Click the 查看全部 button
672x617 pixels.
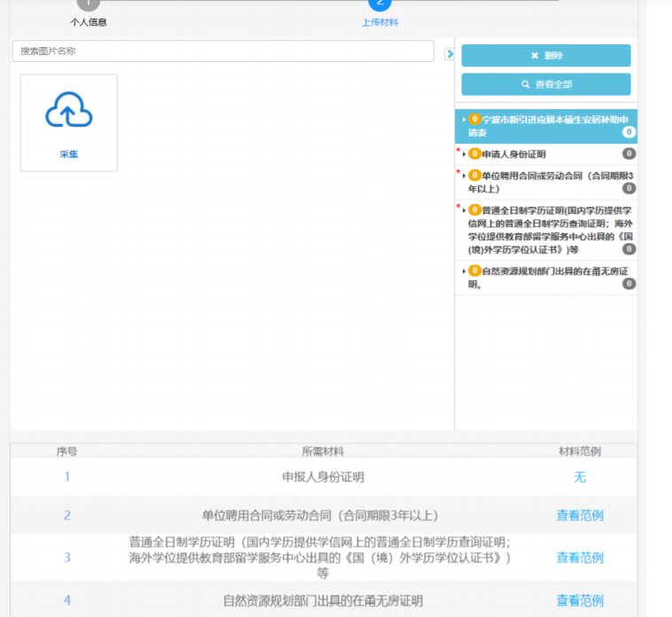point(546,84)
